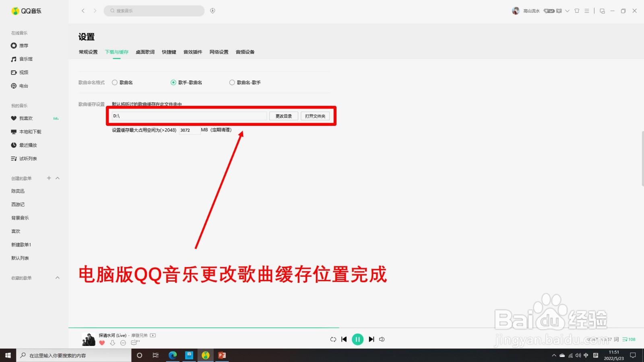
Task: Switch to 音频设备 tab
Action: (x=245, y=52)
